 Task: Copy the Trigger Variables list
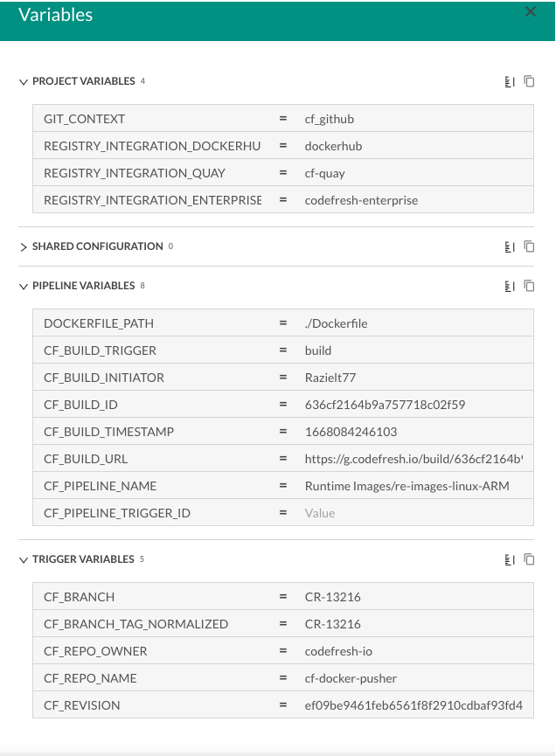(529, 559)
